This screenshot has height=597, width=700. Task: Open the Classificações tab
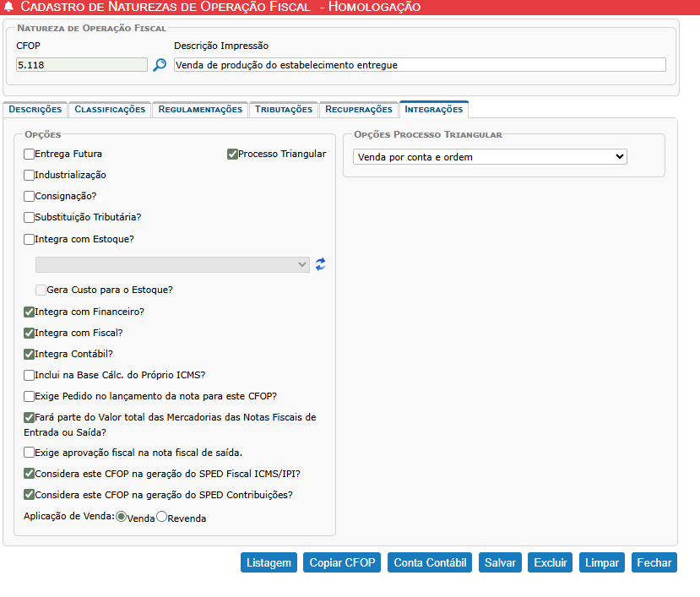[x=110, y=109]
